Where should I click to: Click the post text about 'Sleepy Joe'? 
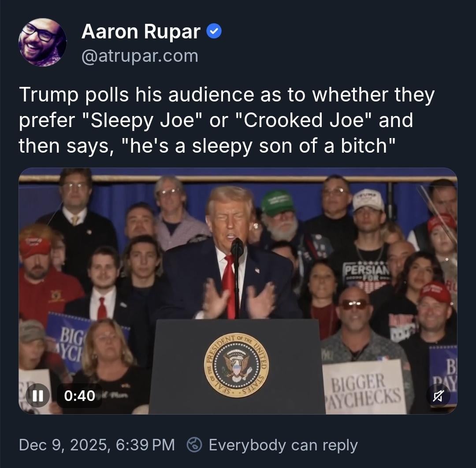pyautogui.click(x=227, y=120)
